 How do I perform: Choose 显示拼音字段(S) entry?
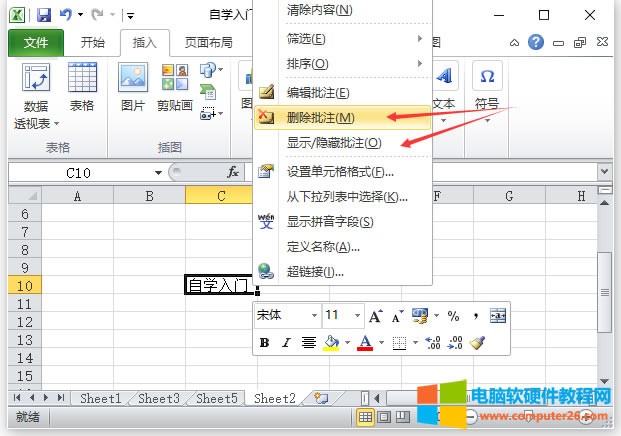(x=342, y=222)
